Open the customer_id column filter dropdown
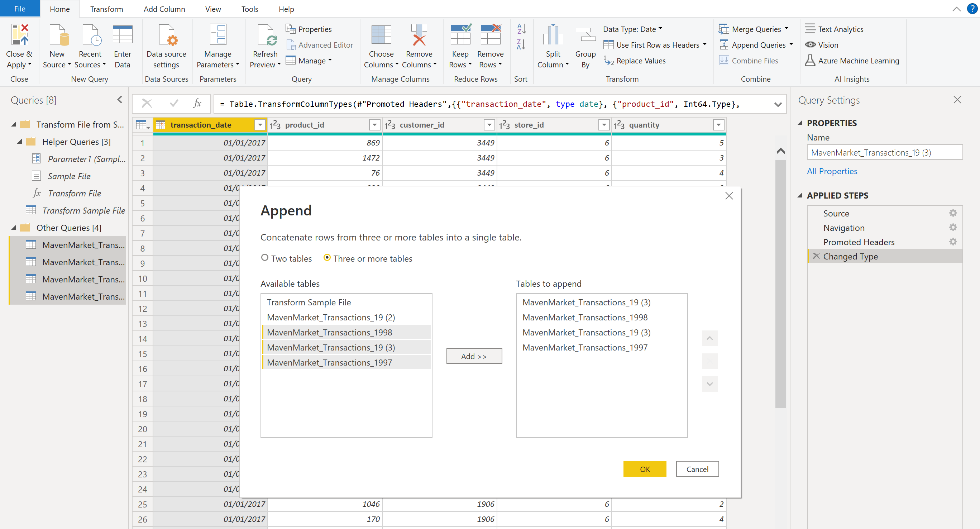 click(489, 125)
